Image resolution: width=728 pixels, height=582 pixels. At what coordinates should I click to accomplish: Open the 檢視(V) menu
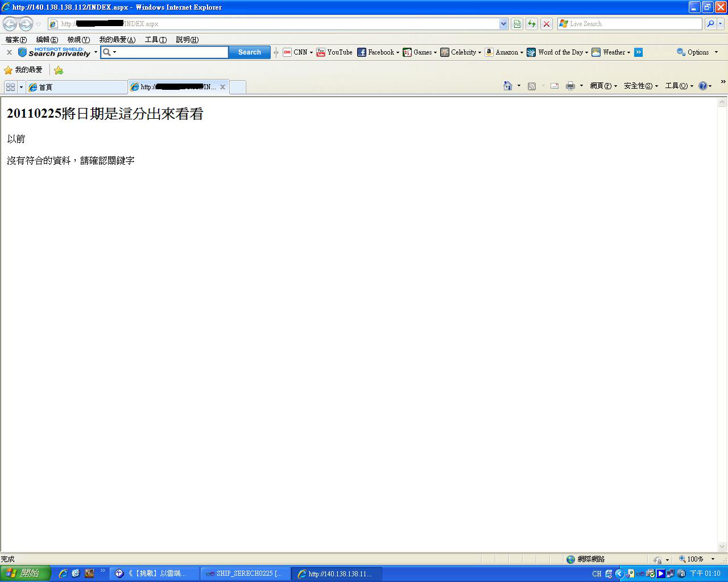point(78,40)
